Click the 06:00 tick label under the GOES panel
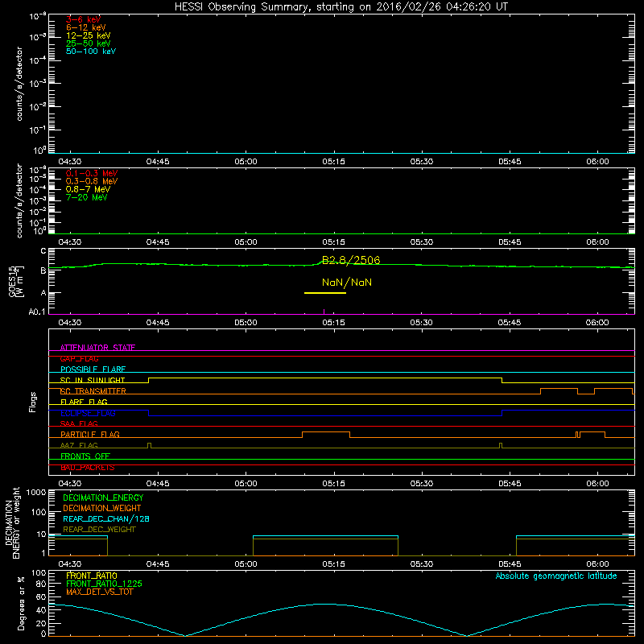Viewport: 644px width, 644px height. (x=597, y=323)
